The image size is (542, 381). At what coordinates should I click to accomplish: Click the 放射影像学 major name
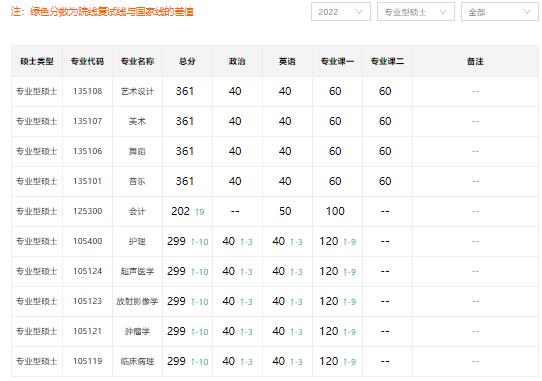tap(137, 301)
